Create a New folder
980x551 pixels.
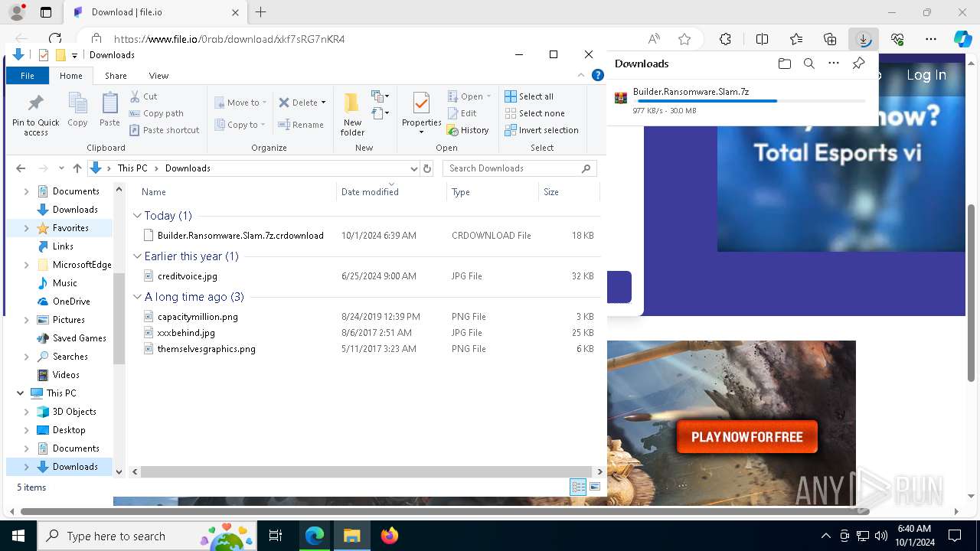click(352, 115)
